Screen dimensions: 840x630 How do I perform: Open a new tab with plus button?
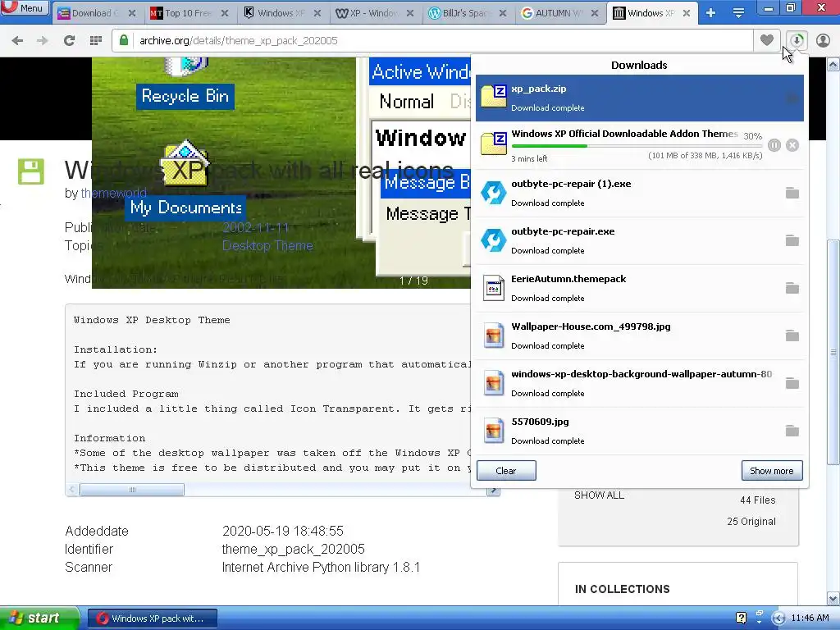tap(711, 13)
